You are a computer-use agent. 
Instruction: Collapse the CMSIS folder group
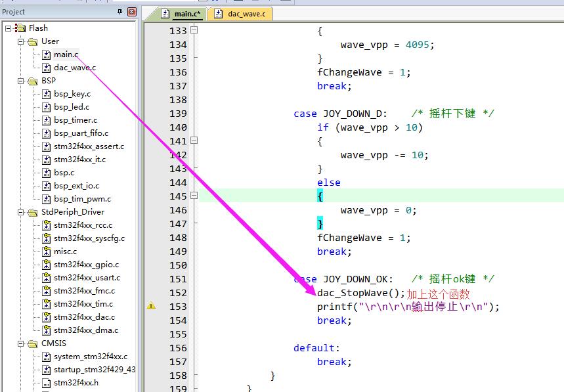21,343
